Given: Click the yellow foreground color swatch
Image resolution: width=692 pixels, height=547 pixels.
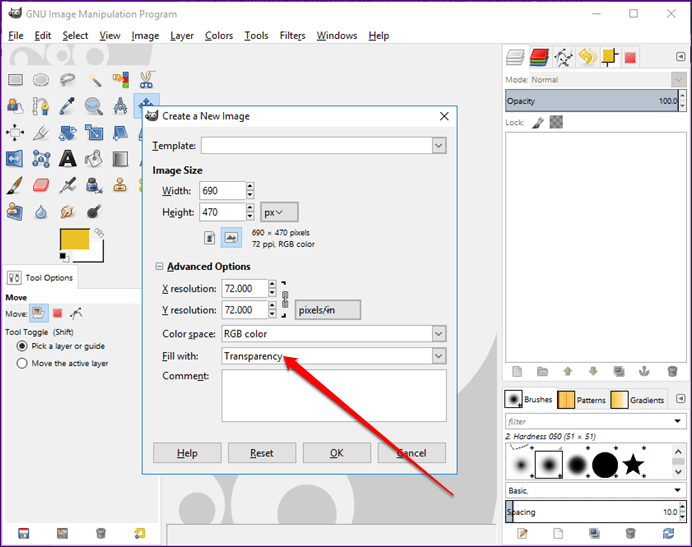Looking at the screenshot, I should click(x=75, y=239).
